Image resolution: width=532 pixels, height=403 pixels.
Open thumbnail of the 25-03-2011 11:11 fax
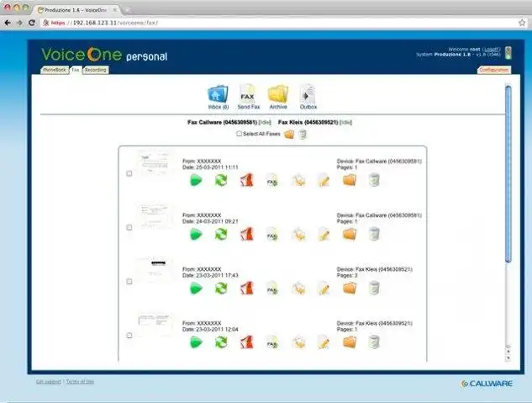(x=154, y=163)
